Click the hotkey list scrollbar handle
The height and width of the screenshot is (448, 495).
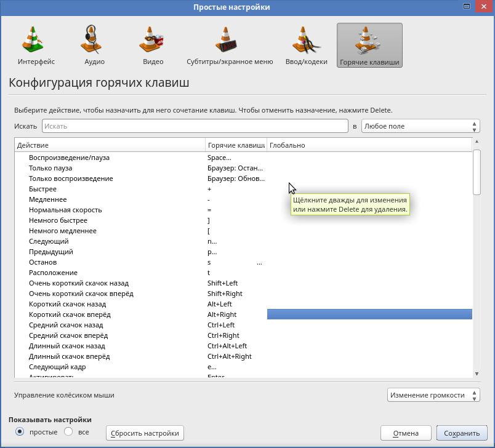pos(477,172)
